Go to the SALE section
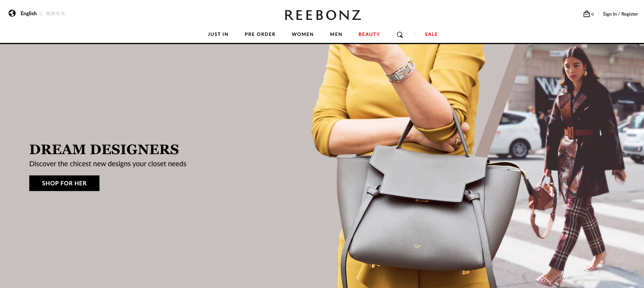The width and height of the screenshot is (644, 288). pos(431,34)
